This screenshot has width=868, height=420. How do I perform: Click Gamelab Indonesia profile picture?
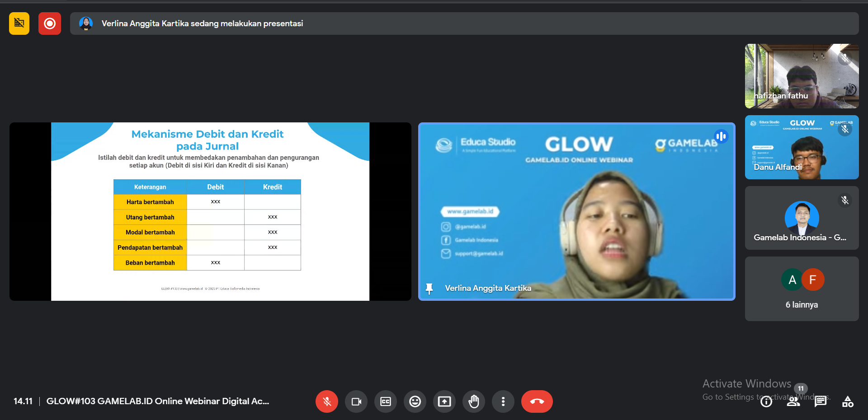[802, 218]
